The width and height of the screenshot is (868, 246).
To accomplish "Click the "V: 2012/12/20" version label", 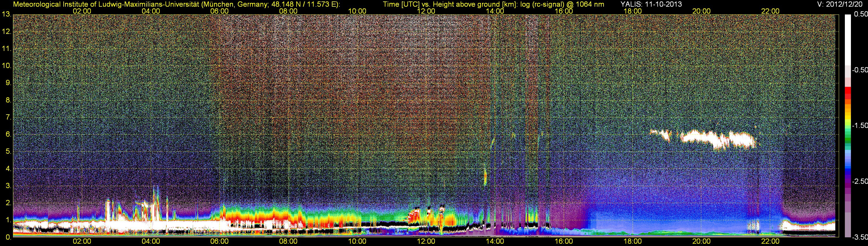I will point(839,4).
